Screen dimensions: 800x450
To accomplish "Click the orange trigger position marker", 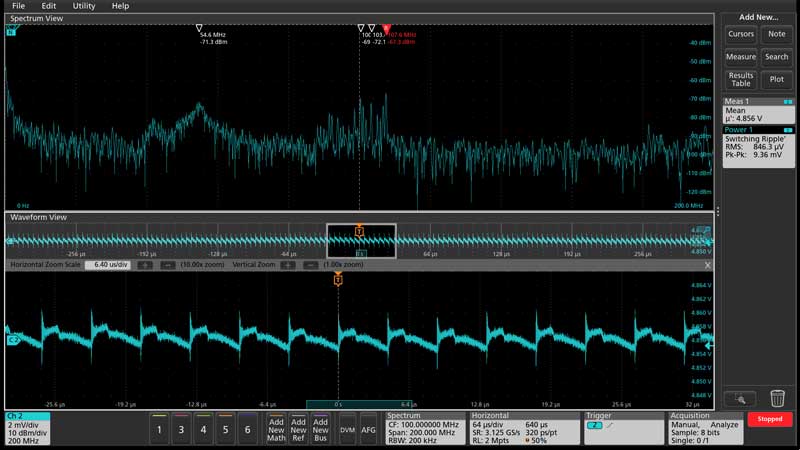I will pyautogui.click(x=338, y=280).
